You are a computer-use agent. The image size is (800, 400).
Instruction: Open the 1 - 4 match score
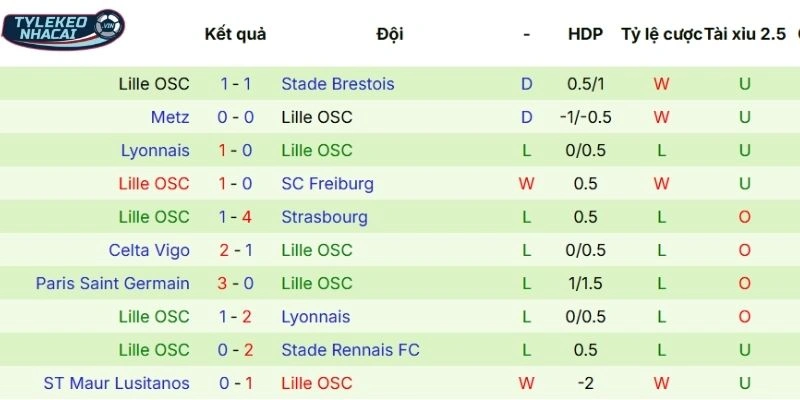pos(235,217)
